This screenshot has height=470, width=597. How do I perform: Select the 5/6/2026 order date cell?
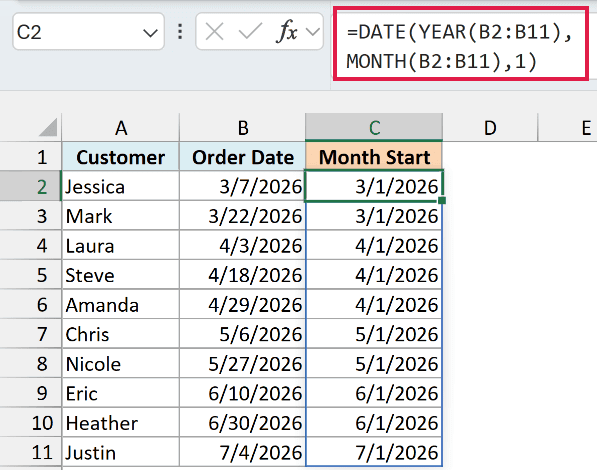point(243,334)
